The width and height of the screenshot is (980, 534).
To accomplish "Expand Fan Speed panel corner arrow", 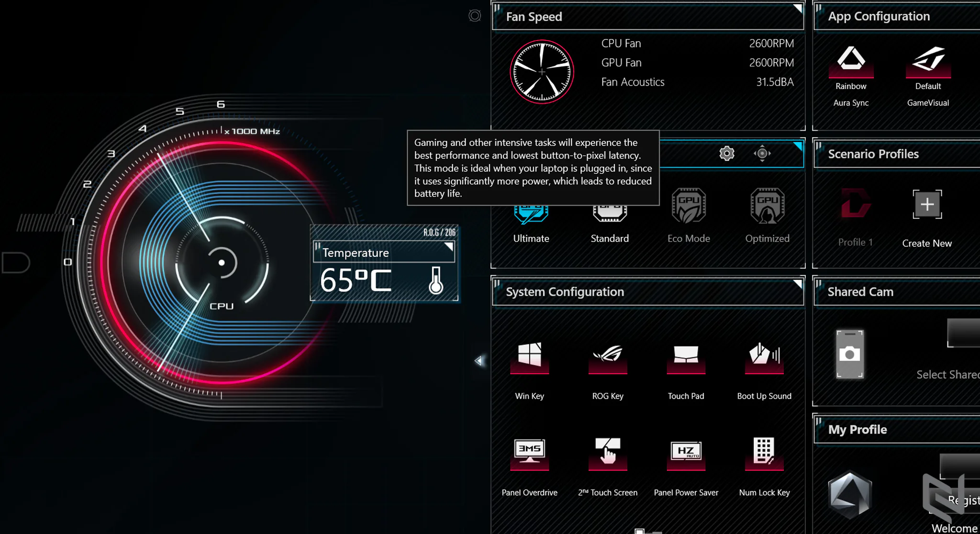I will 797,9.
